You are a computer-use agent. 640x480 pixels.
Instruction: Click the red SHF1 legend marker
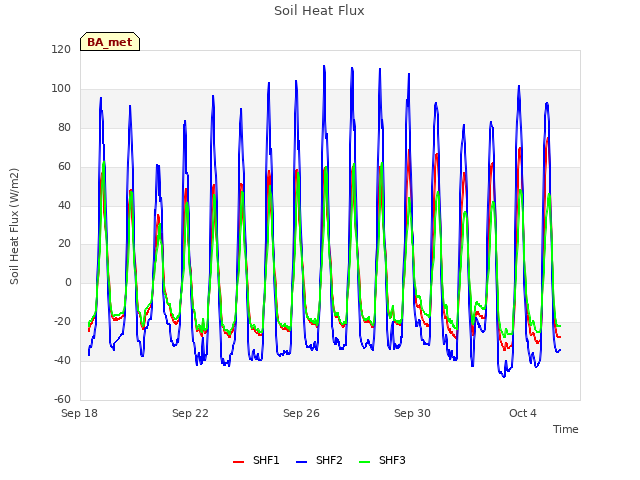click(238, 462)
